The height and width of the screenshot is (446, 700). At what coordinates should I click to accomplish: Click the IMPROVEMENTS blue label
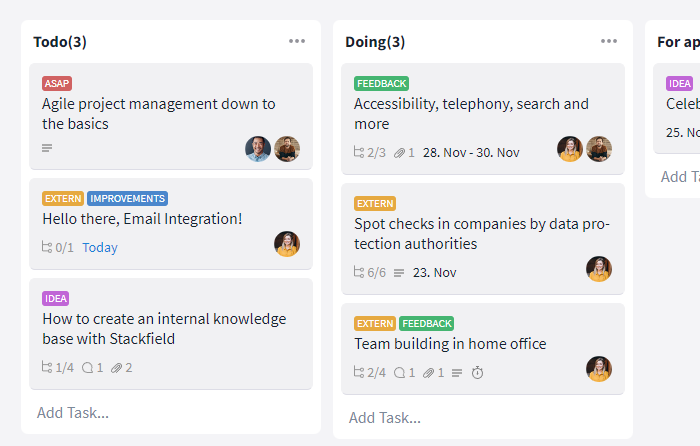[x=127, y=199]
